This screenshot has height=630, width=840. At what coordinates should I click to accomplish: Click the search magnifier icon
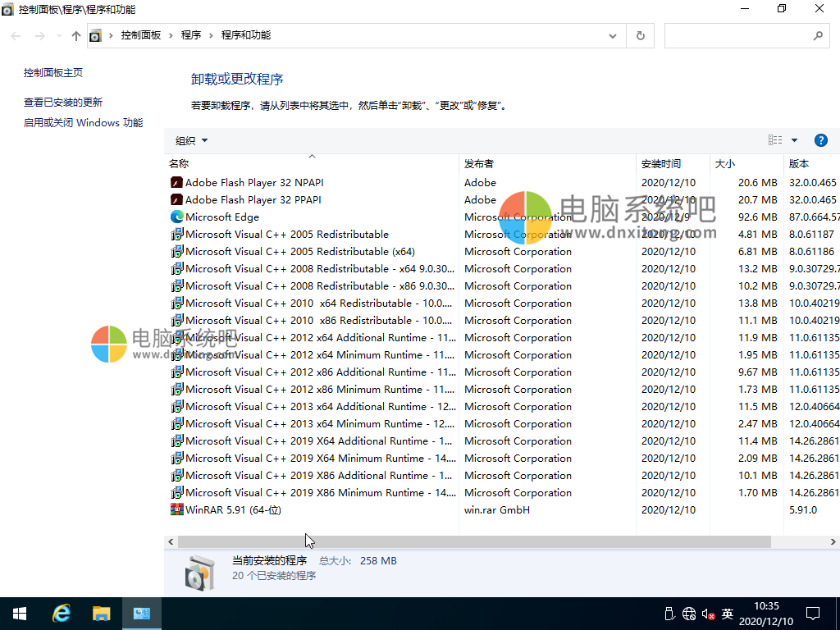(818, 35)
